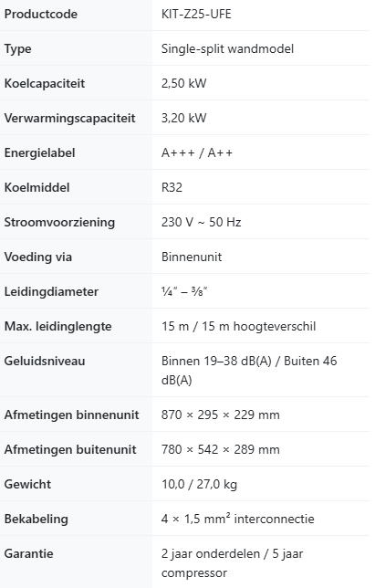The width and height of the screenshot is (375, 588).
Task: Select the 2,50 kW cooling capacity value
Action: 183,83
